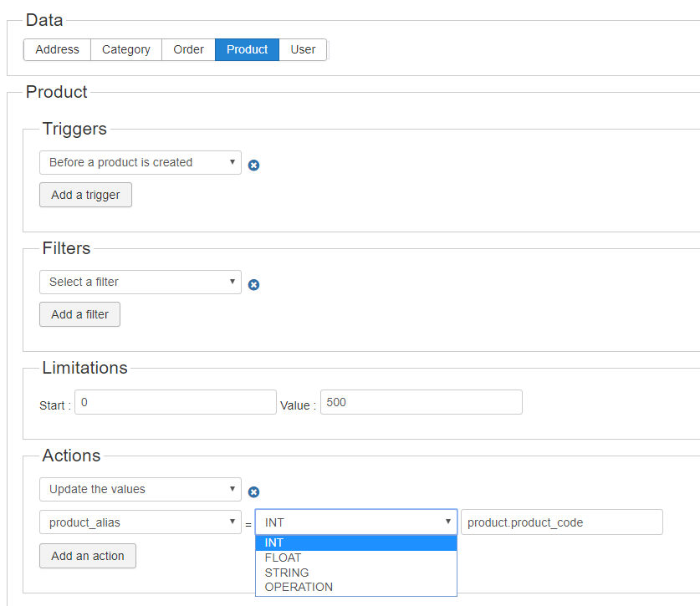The width and height of the screenshot is (700, 606).
Task: Switch to the Category data tab
Action: [x=126, y=49]
